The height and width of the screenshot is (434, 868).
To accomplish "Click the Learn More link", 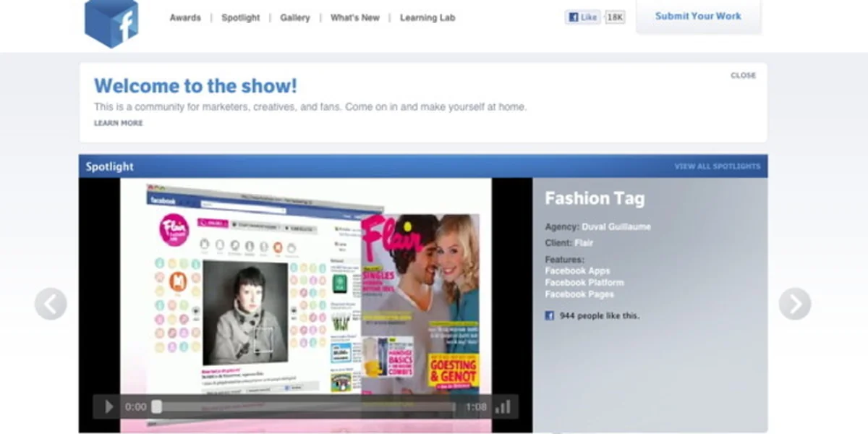I will [x=118, y=123].
